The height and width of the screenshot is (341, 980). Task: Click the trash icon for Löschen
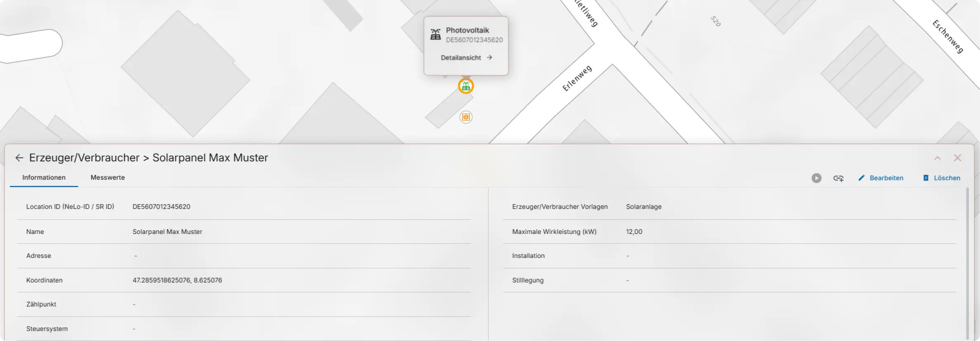click(925, 178)
